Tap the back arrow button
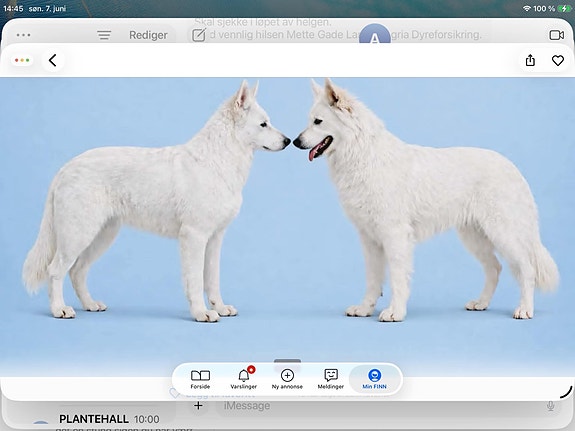Screen dimensions: 575x431 (x=53, y=61)
